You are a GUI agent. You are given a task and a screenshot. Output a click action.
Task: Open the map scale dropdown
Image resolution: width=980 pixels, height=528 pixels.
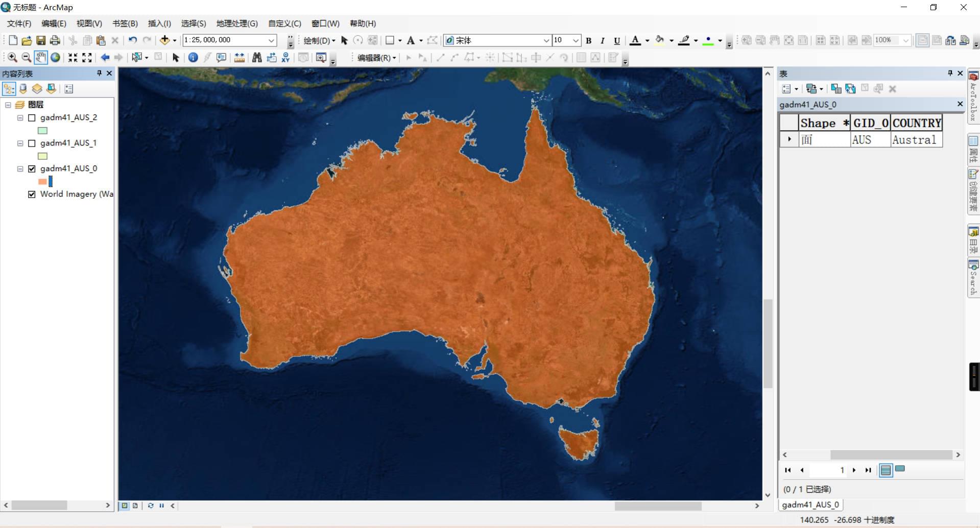pos(272,40)
